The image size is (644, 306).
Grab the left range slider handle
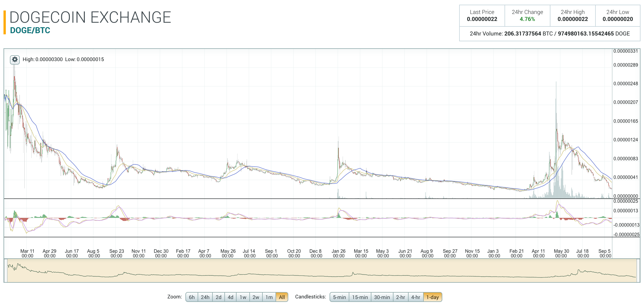coord(6,271)
